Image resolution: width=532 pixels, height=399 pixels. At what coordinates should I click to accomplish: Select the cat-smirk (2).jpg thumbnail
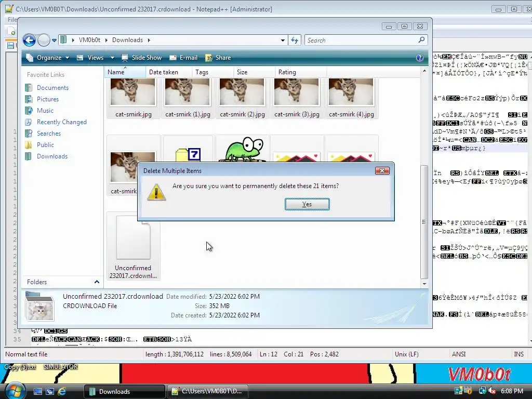coord(242,92)
